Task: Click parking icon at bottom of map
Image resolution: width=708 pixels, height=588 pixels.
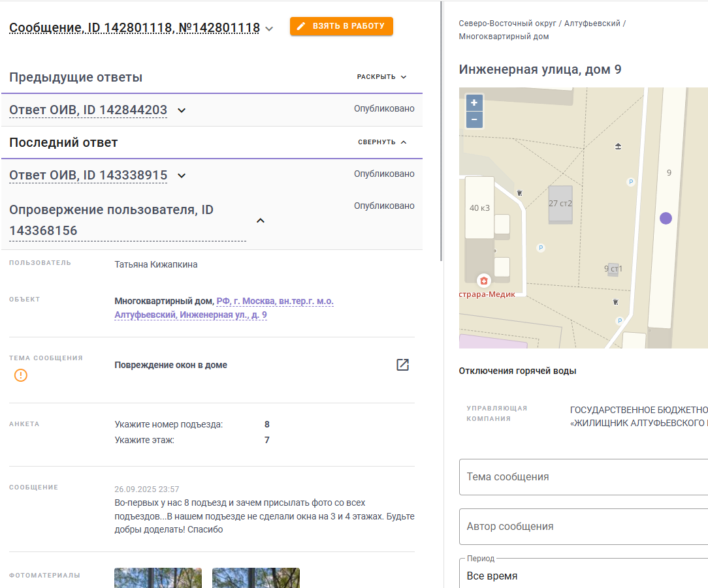Action: point(619,321)
